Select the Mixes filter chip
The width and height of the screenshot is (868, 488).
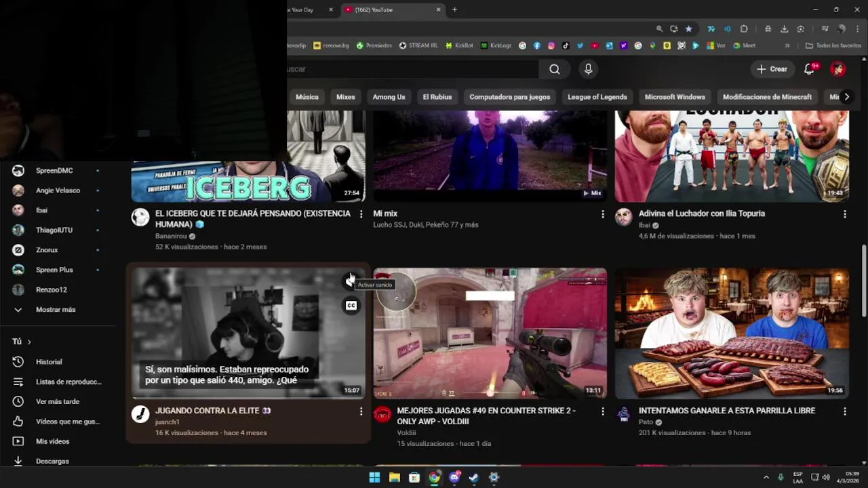tap(346, 97)
